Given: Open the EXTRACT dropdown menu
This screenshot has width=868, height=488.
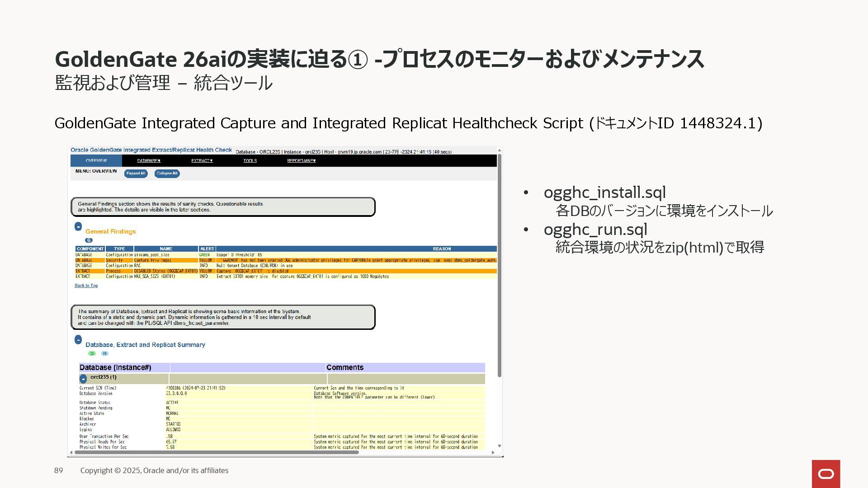Looking at the screenshot, I should pyautogui.click(x=202, y=161).
